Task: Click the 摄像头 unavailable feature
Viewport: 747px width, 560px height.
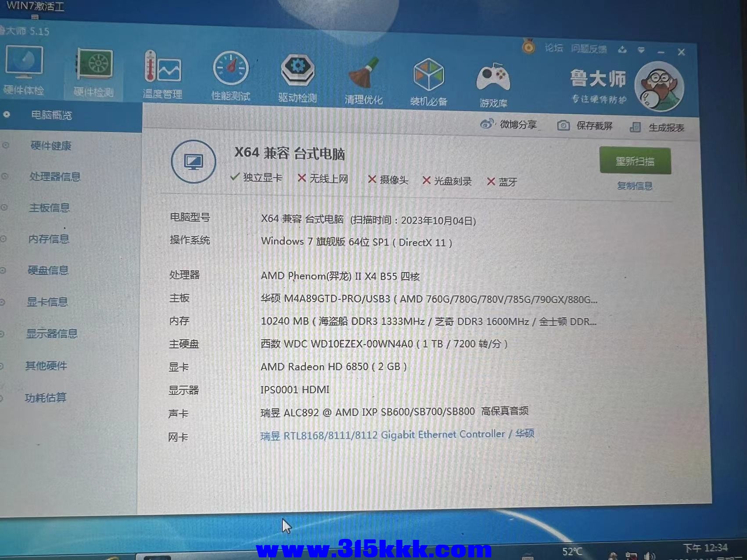Action: point(388,179)
